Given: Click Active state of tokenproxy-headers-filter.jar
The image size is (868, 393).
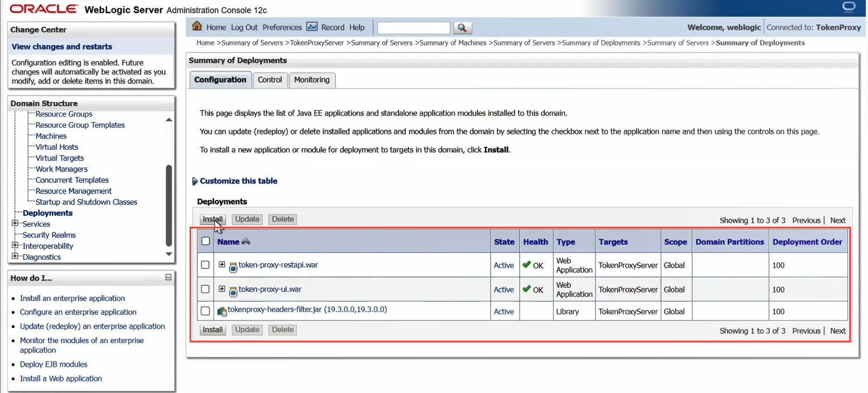Looking at the screenshot, I should (504, 312).
